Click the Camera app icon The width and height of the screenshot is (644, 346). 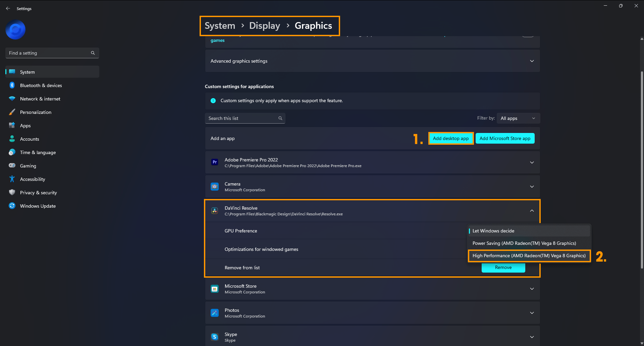point(215,187)
